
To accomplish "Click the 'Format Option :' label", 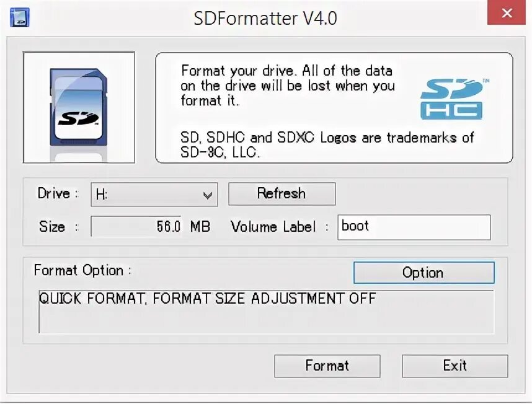I will pos(83,270).
